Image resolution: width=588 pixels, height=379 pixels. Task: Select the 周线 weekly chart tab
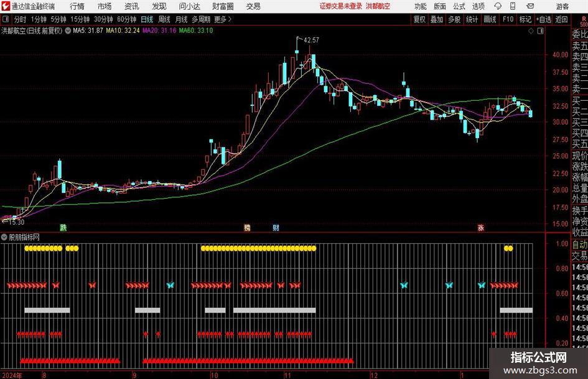click(164, 19)
